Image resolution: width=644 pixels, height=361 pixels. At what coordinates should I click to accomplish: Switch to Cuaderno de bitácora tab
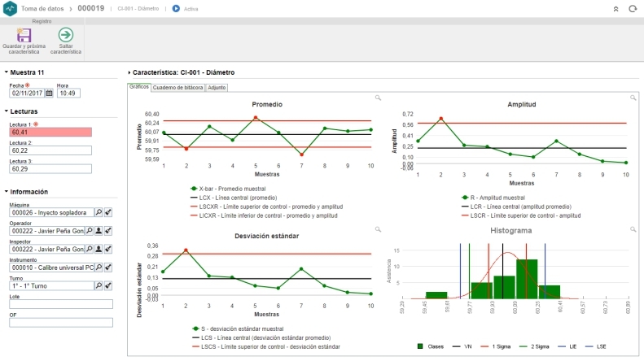(177, 87)
